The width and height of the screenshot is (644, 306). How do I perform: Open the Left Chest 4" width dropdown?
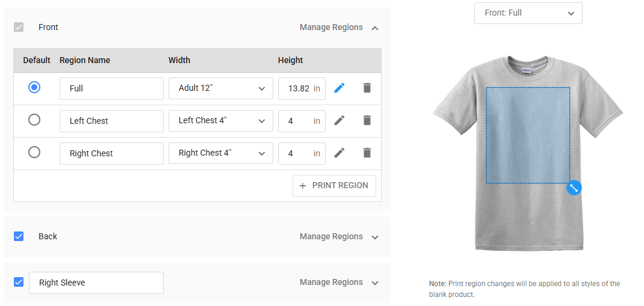pos(220,120)
